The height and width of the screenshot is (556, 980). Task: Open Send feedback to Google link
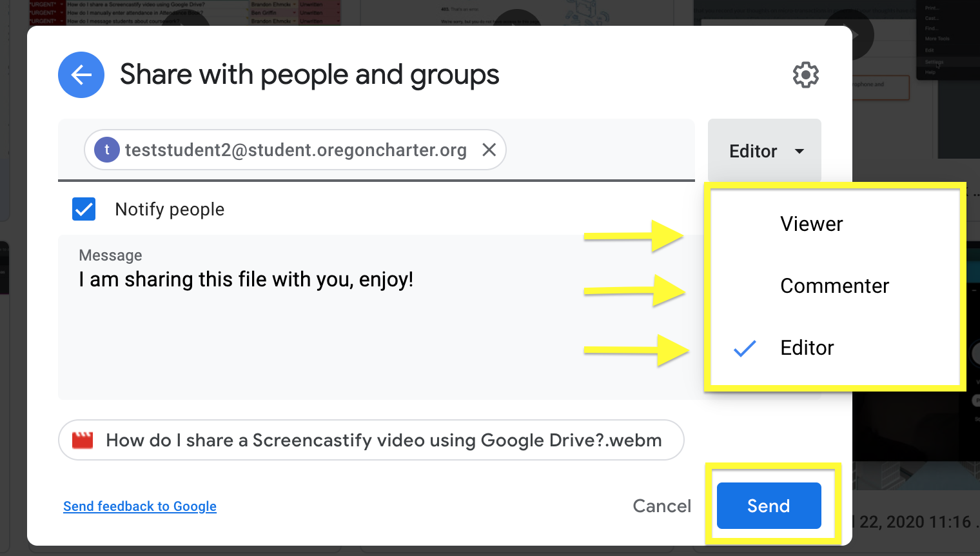tap(140, 506)
